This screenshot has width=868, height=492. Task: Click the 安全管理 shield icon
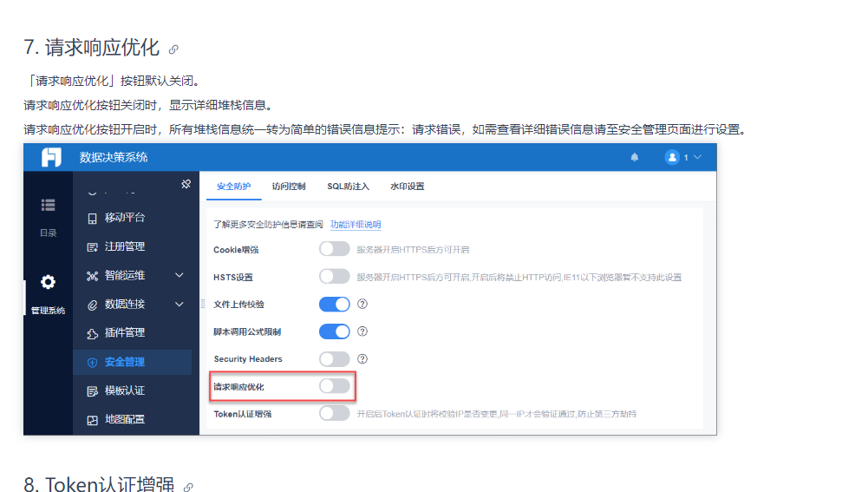(93, 363)
